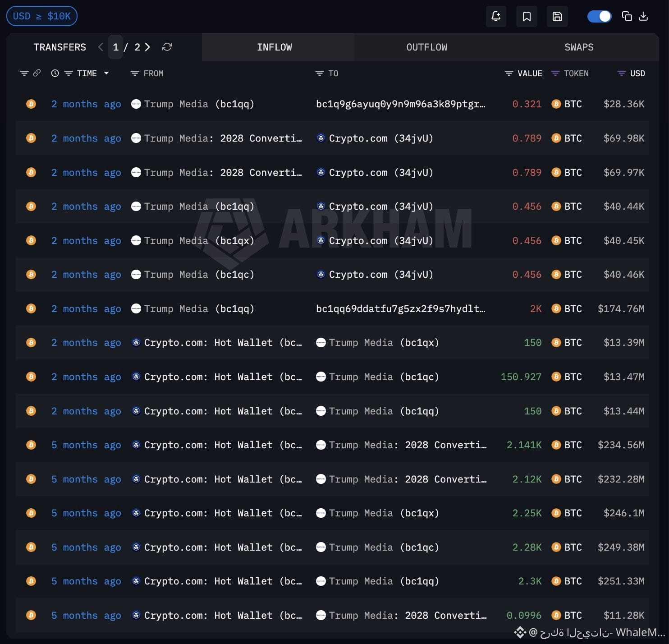Switch to the INFLOW tab
This screenshot has height=644, width=669.
click(278, 47)
